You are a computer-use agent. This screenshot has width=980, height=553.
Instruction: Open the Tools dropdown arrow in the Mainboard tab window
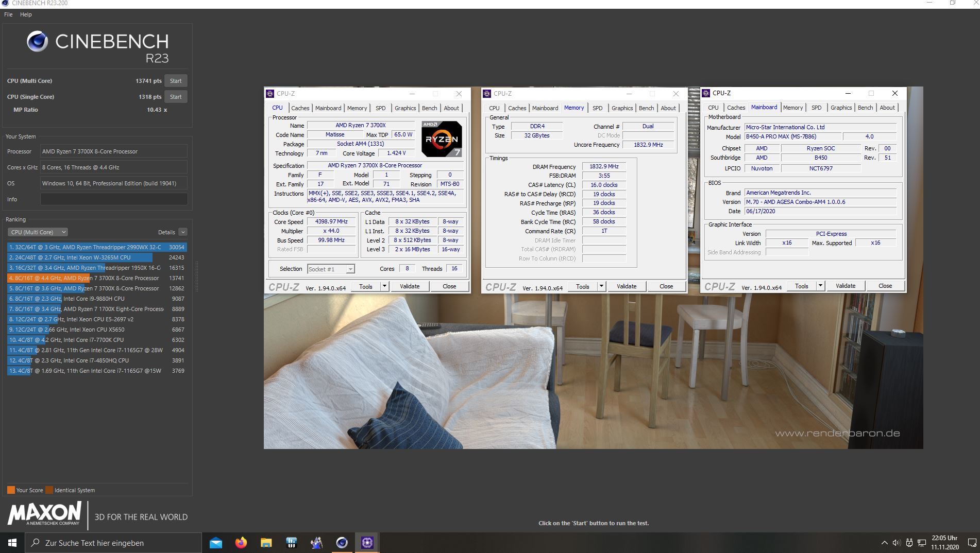point(820,286)
